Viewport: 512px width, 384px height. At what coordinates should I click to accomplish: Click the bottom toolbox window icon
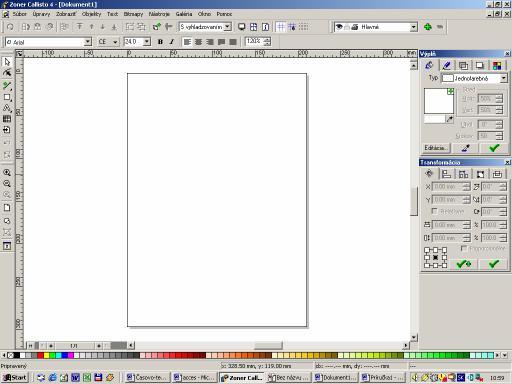[7, 246]
